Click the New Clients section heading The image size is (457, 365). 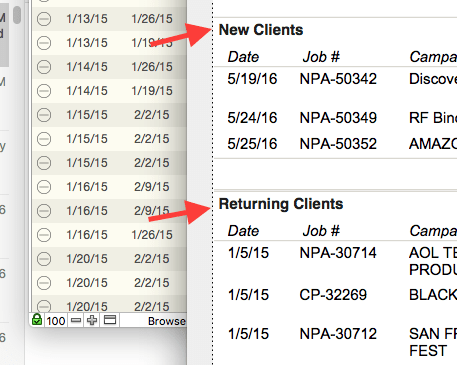261,30
